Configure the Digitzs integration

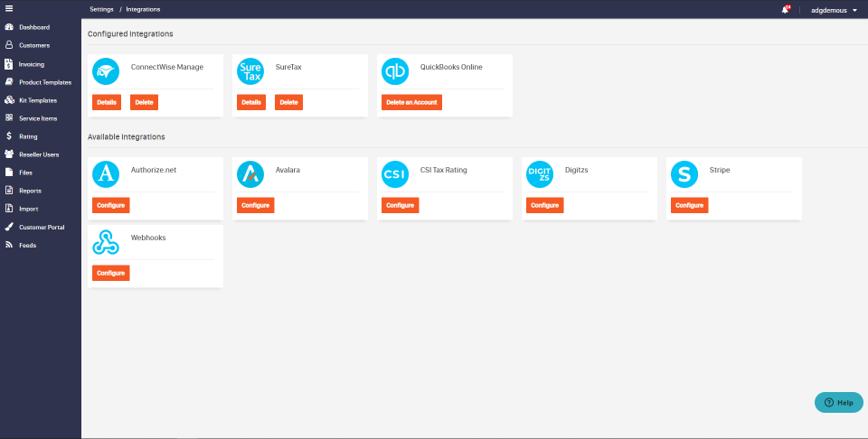(x=544, y=205)
